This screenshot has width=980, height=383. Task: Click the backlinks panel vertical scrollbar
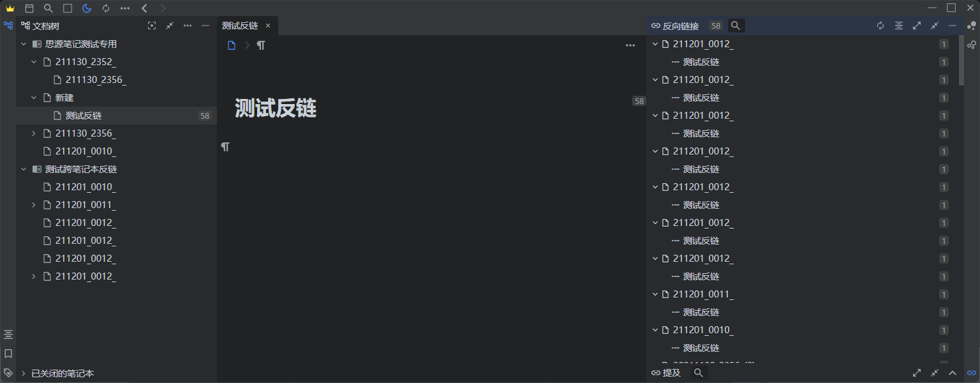tap(961, 61)
